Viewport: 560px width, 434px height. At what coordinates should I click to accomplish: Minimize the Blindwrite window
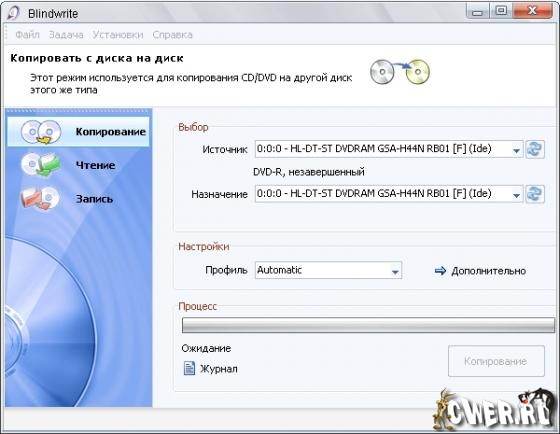coord(477,12)
